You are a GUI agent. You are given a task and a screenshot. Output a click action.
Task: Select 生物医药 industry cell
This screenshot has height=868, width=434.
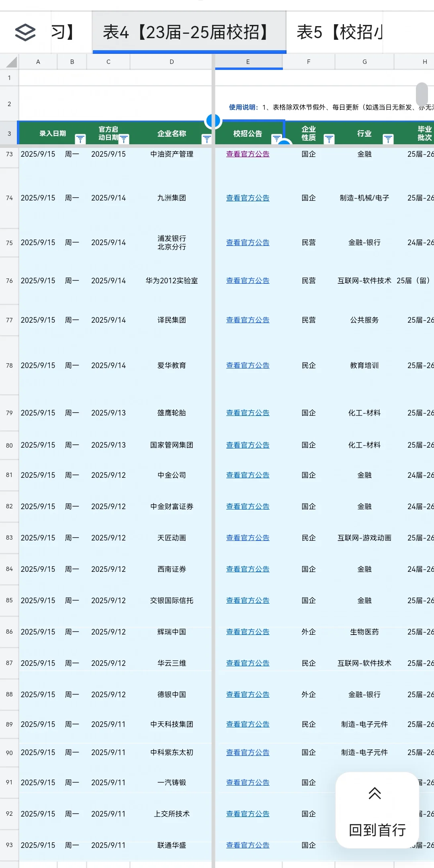pos(364,632)
